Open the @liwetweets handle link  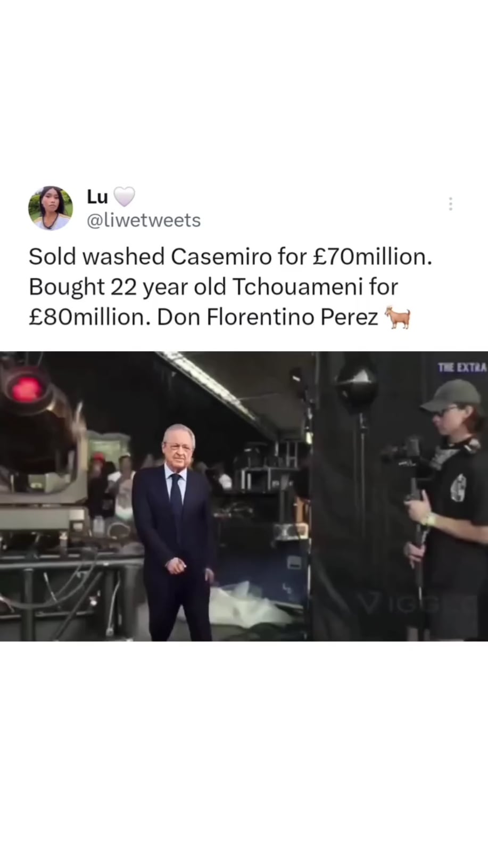144,220
